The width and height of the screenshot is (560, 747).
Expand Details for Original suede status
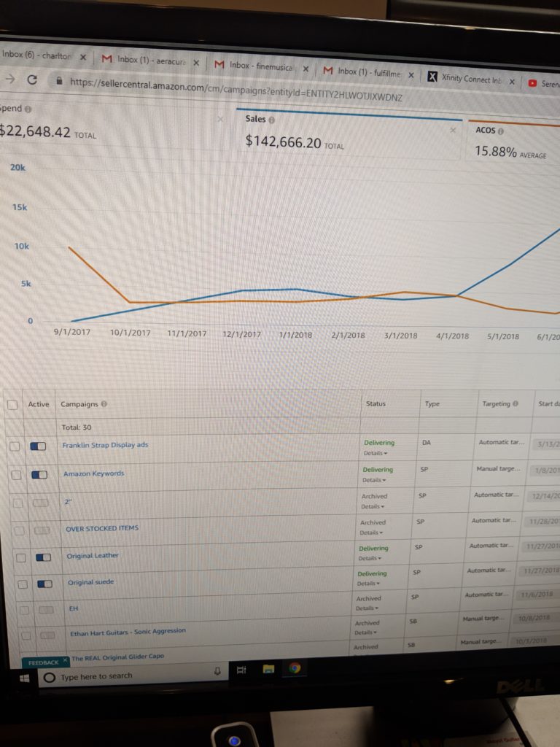point(368,583)
